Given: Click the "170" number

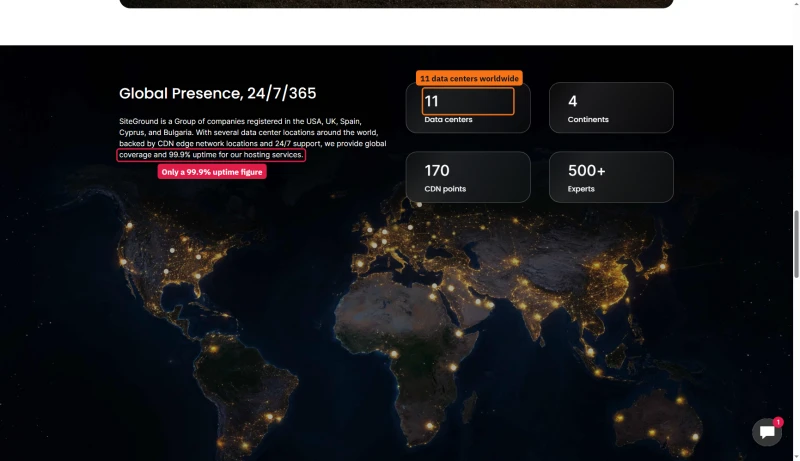Looking at the screenshot, I should (x=437, y=170).
